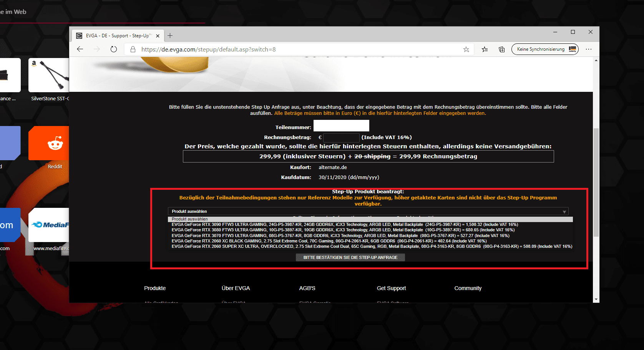Add this page to favorites star
Image resolution: width=644 pixels, height=350 pixels.
point(466,49)
